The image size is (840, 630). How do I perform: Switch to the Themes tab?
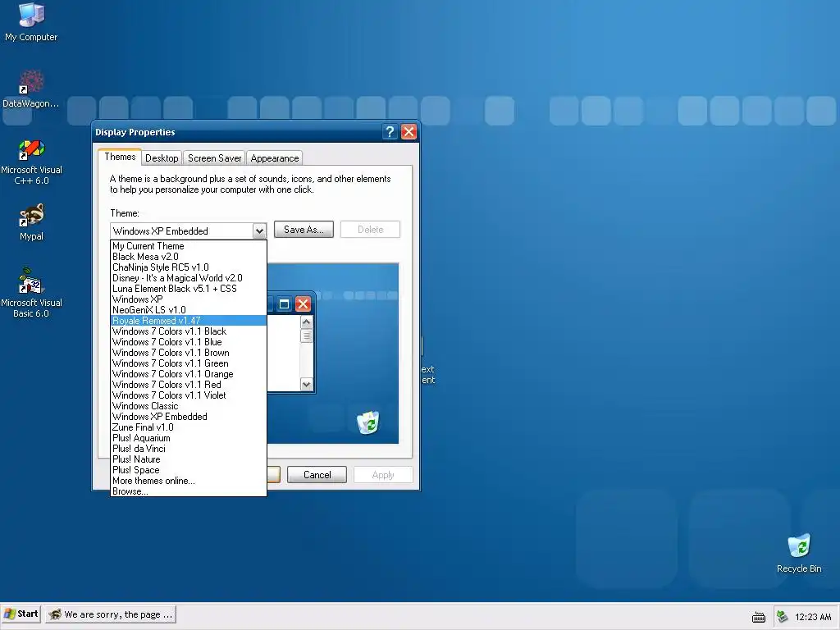click(x=120, y=157)
